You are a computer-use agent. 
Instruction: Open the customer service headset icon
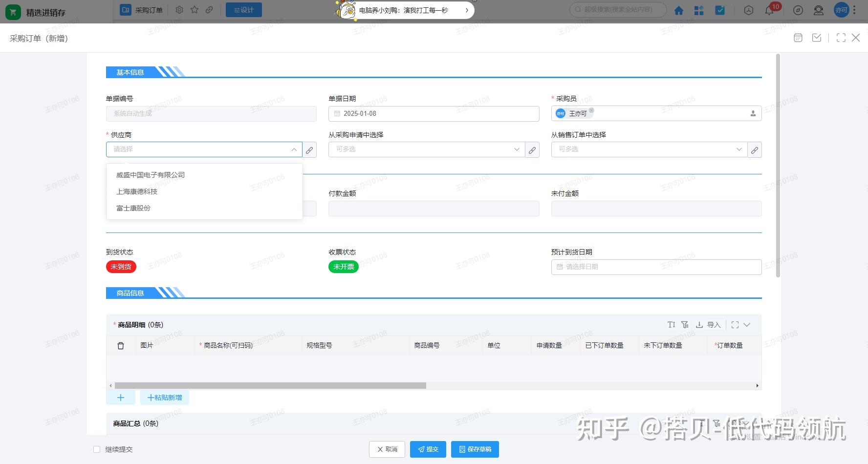click(x=819, y=10)
